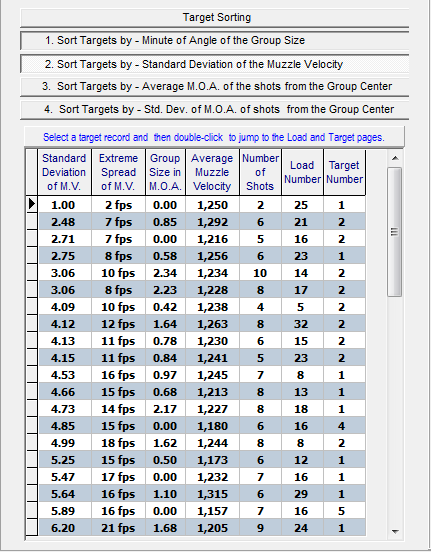
Task: Click Group Size in M.O.A. column header
Action: (x=165, y=172)
